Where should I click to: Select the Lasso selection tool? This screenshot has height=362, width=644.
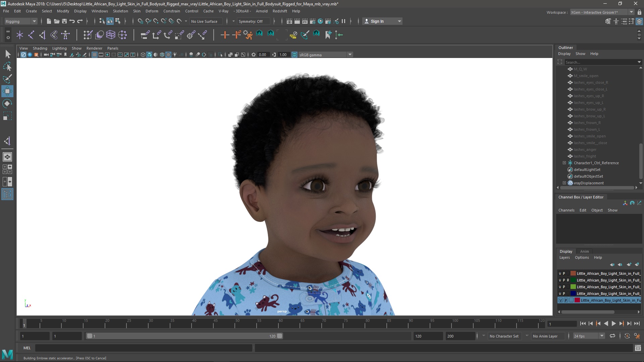tap(7, 66)
